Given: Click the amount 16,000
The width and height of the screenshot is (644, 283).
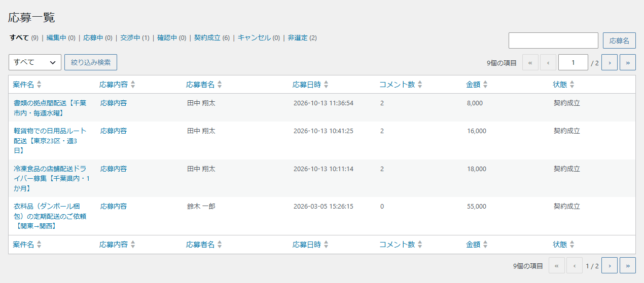Looking at the screenshot, I should pyautogui.click(x=477, y=131).
